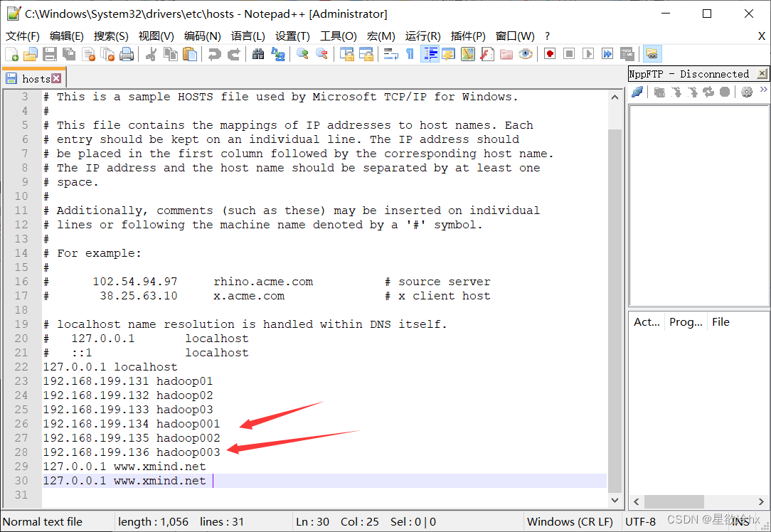Toggle Synchronize Horizontal Scrolling icon
The height and width of the screenshot is (532, 771).
coord(366,54)
